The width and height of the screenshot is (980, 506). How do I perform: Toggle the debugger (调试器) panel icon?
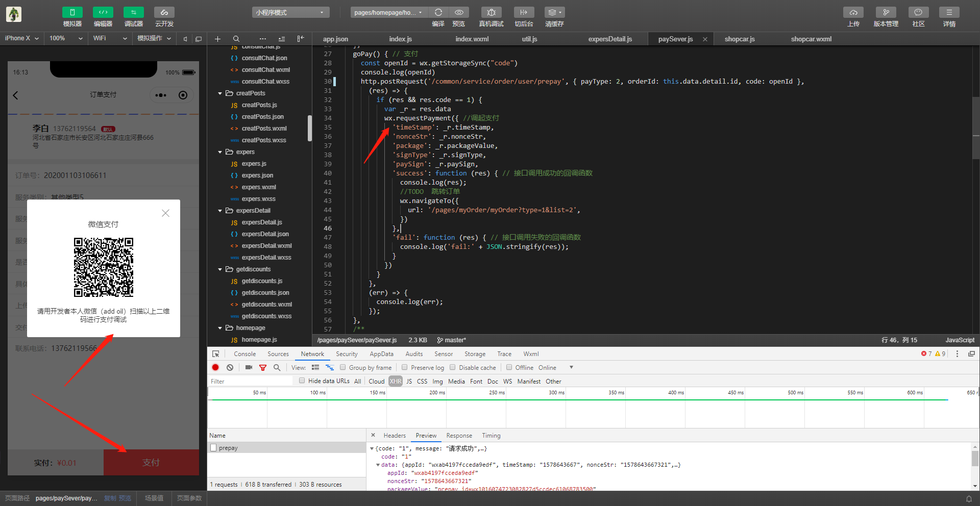pos(133,13)
